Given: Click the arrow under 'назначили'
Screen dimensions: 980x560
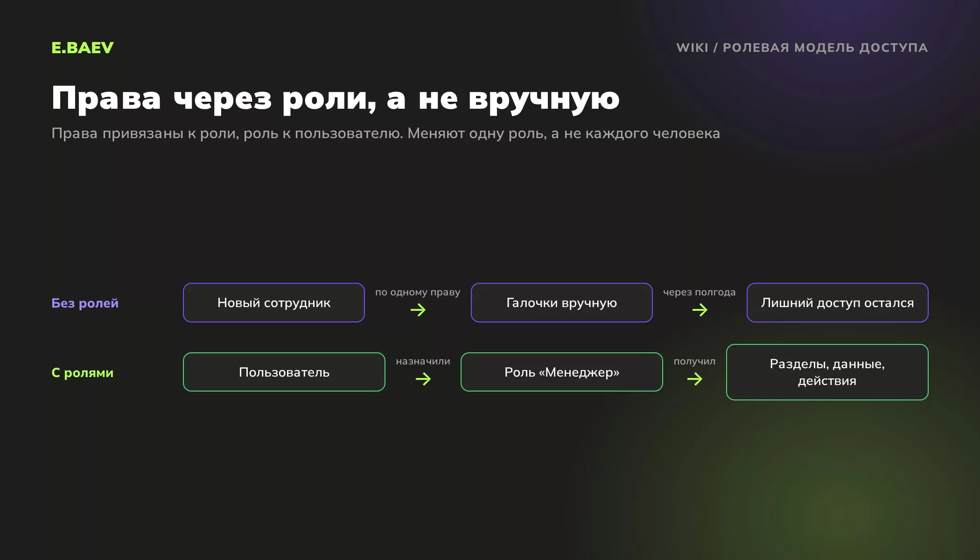Looking at the screenshot, I should pos(423,379).
